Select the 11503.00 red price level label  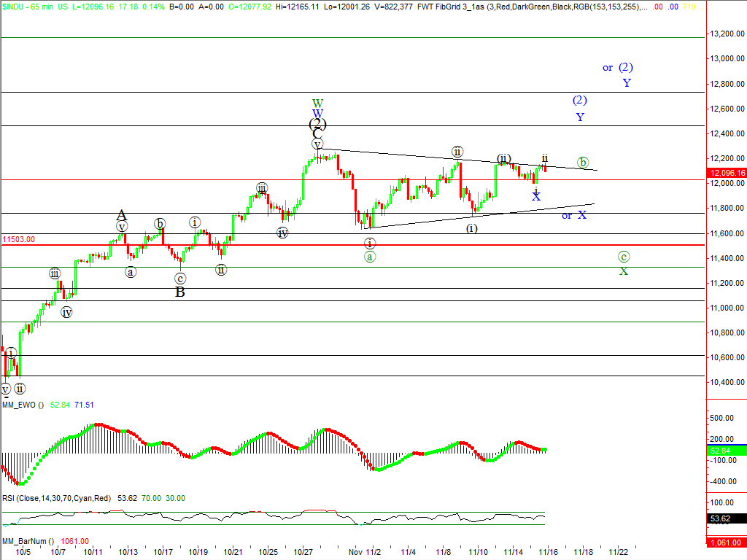point(19,239)
